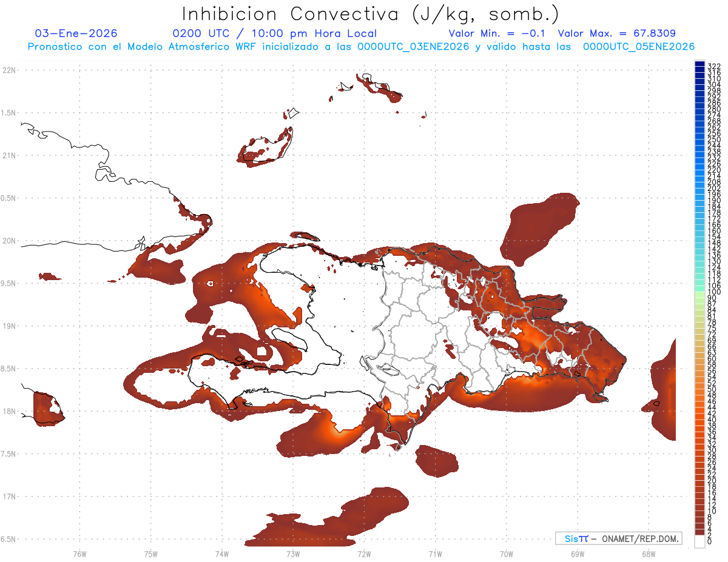
Task: Click the "322" color scale label
Action: [x=713, y=66]
